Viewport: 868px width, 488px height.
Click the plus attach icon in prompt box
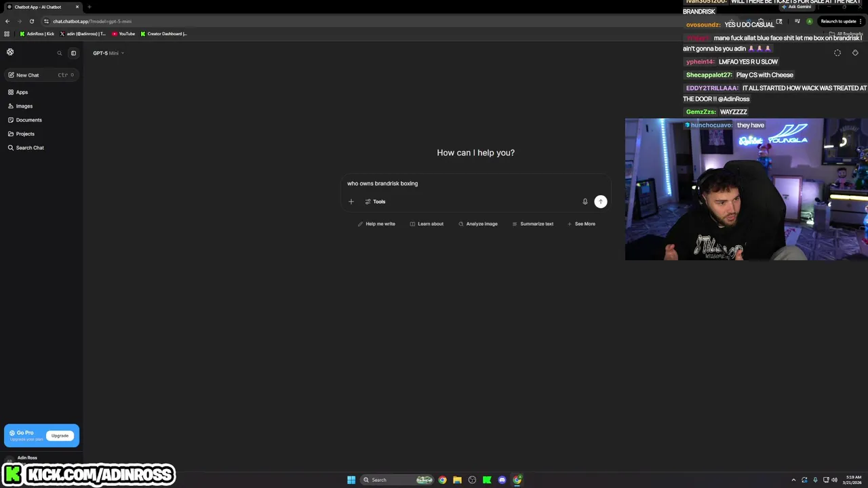(351, 201)
